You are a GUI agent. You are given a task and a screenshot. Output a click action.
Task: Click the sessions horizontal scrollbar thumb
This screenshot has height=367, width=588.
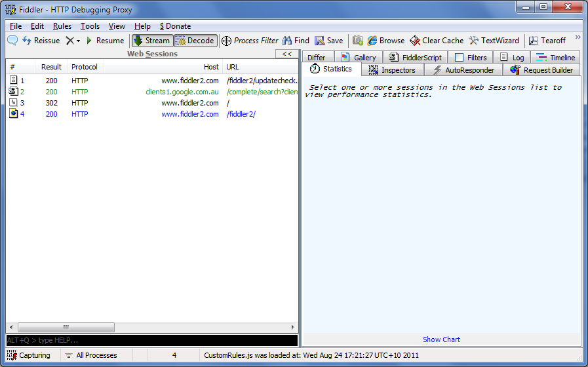66,327
